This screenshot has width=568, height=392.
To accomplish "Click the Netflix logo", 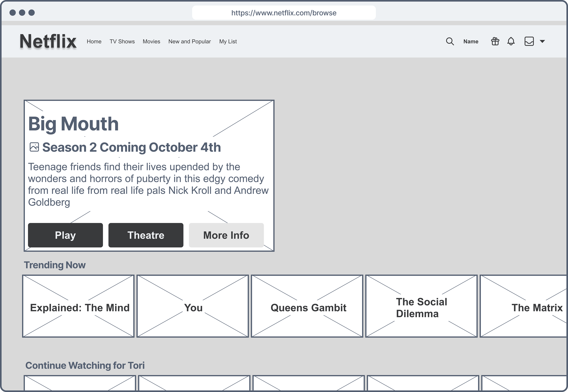I will (x=48, y=41).
